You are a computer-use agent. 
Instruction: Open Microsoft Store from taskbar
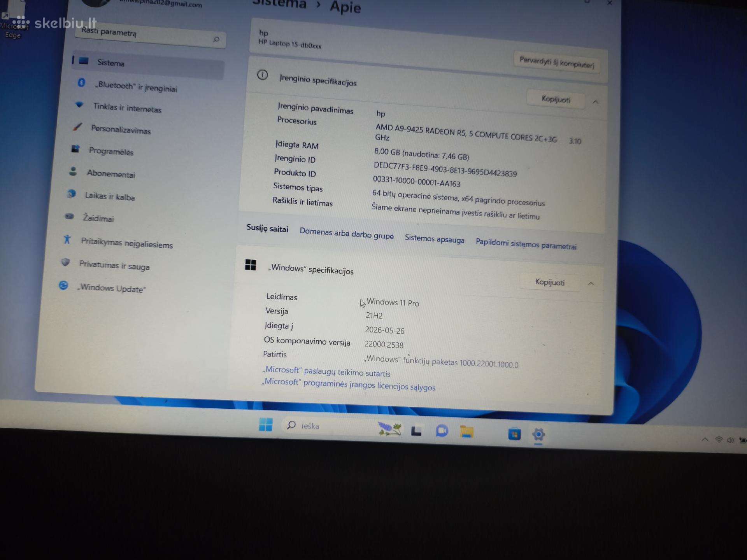514,434
